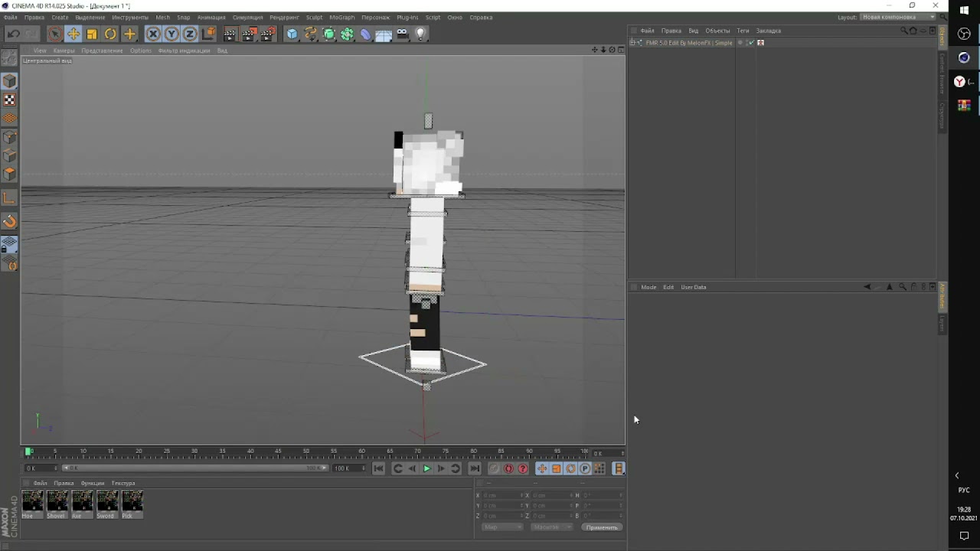Toggle the world coordinate system cube
Viewport: 980px width, 551px height.
click(208, 34)
